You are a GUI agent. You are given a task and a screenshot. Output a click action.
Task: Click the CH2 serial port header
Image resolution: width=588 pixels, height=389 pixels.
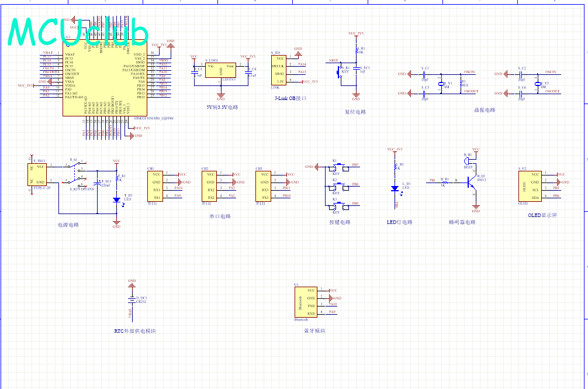[x=210, y=187]
